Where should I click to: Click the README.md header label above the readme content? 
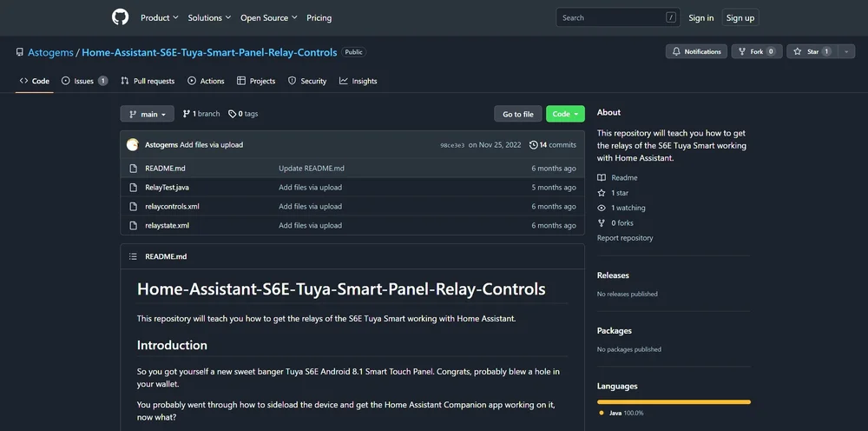(x=166, y=256)
